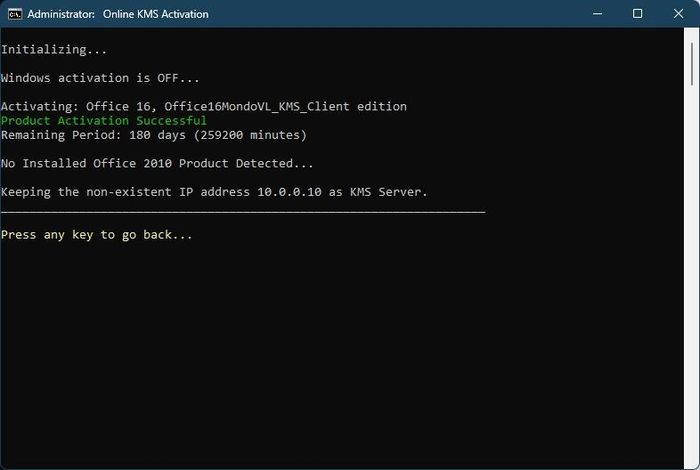
Task: Click the Command Prompt icon in title bar
Action: [14, 14]
